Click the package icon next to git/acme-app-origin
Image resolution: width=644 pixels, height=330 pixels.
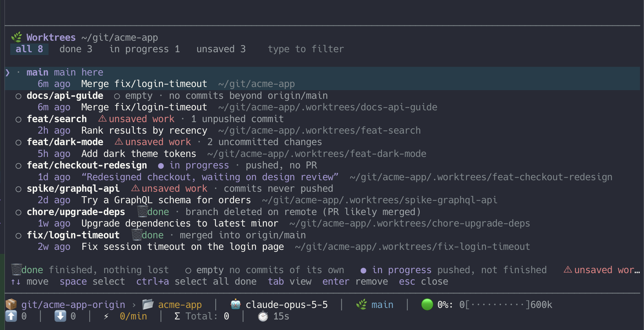[11, 305]
